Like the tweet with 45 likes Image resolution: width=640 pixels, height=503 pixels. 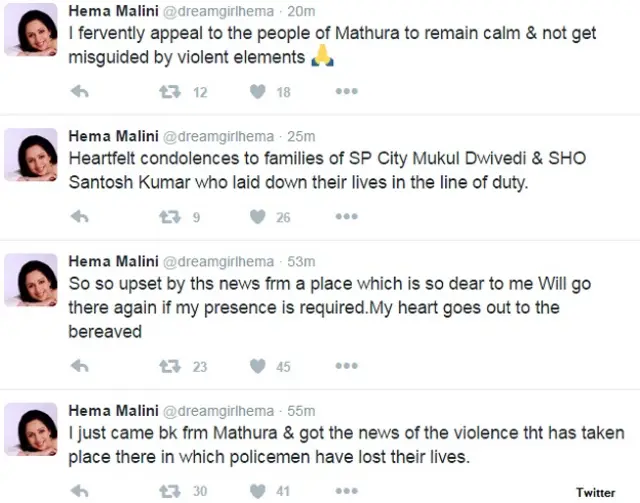pyautogui.click(x=257, y=366)
